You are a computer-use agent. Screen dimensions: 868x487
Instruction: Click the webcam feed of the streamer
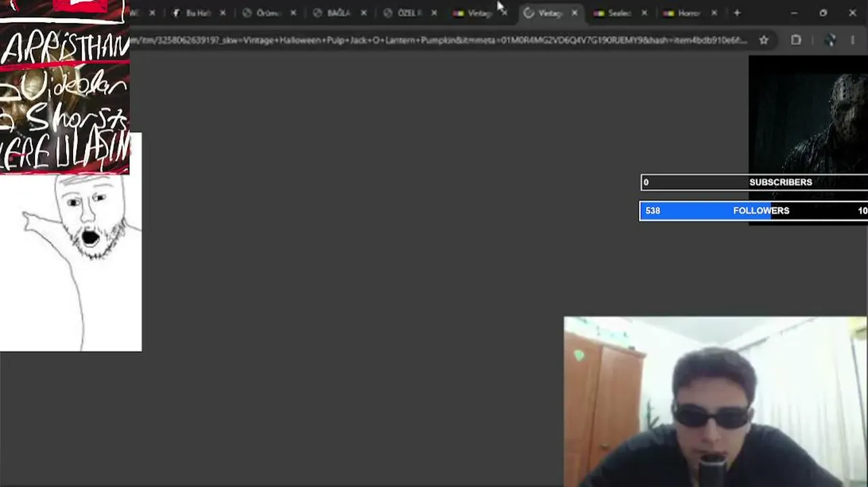coord(715,402)
